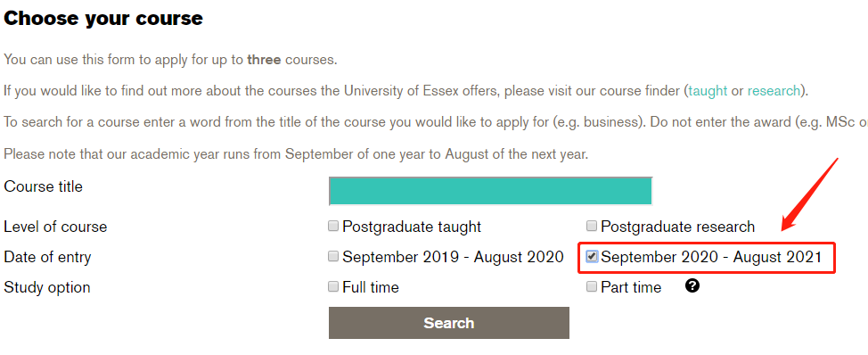Viewport: 868px width, 355px height.
Task: Focus the Course title input field
Action: tap(490, 192)
